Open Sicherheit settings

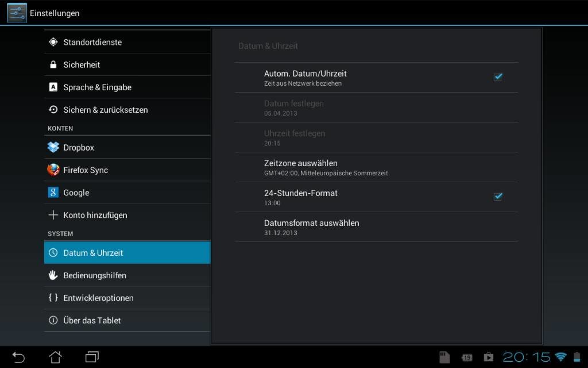coord(127,64)
